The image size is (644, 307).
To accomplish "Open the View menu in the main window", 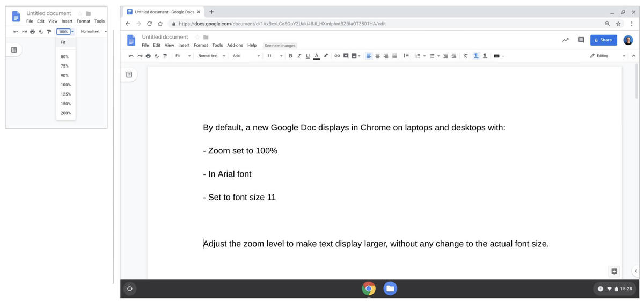I will (169, 46).
